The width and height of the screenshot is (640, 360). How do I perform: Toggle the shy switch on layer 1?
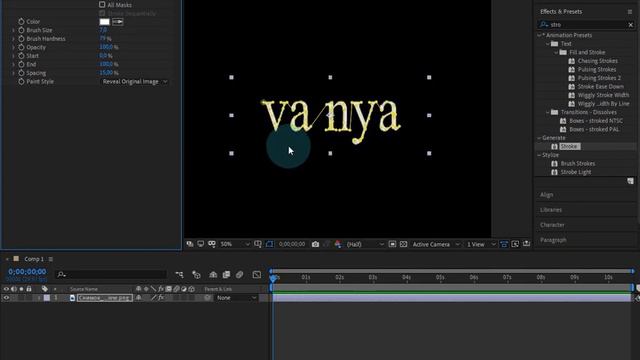[x=139, y=298]
